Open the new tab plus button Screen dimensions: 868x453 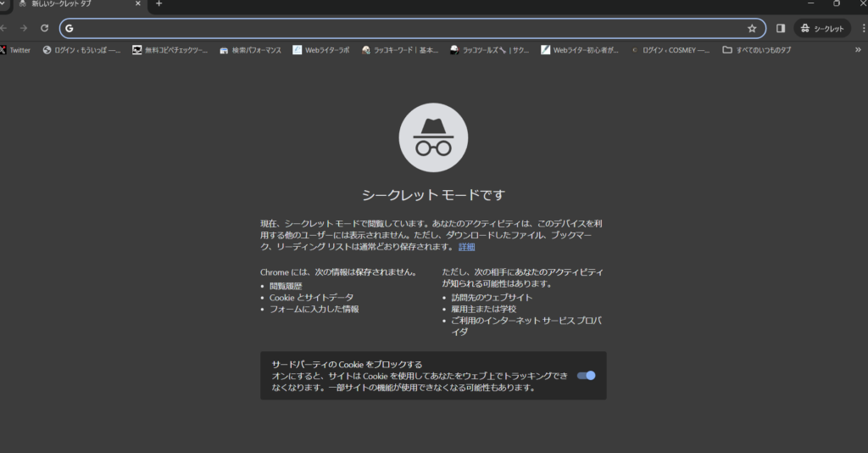(x=159, y=4)
